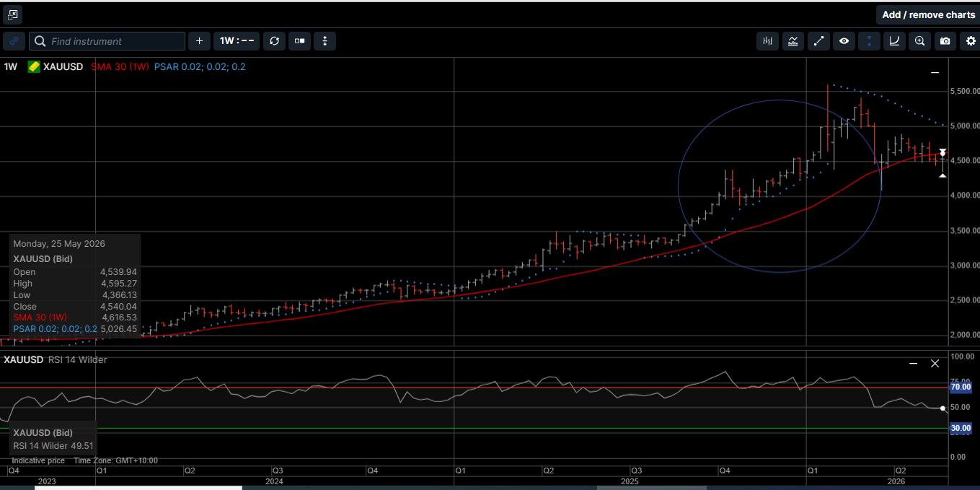This screenshot has width=980, height=490.
Task: Click the RSI 14 Wilder 49.51 readout
Action: click(x=53, y=446)
